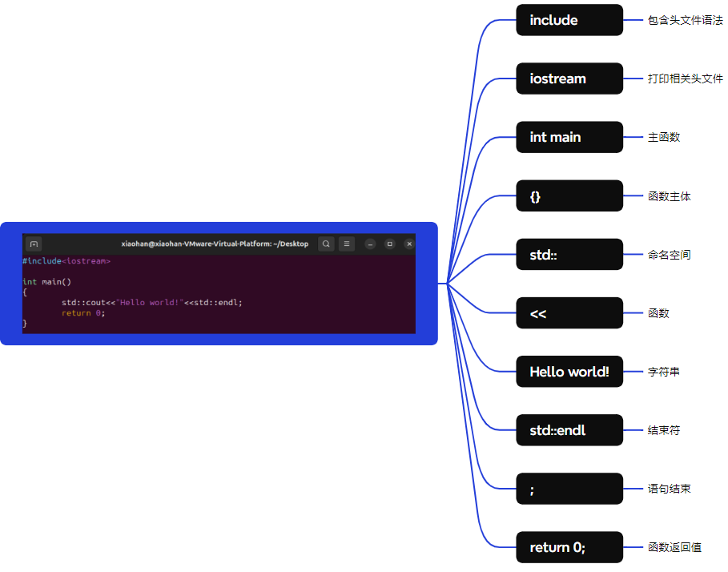
Task: Select the 'include' node on the mind map
Action: click(x=569, y=20)
